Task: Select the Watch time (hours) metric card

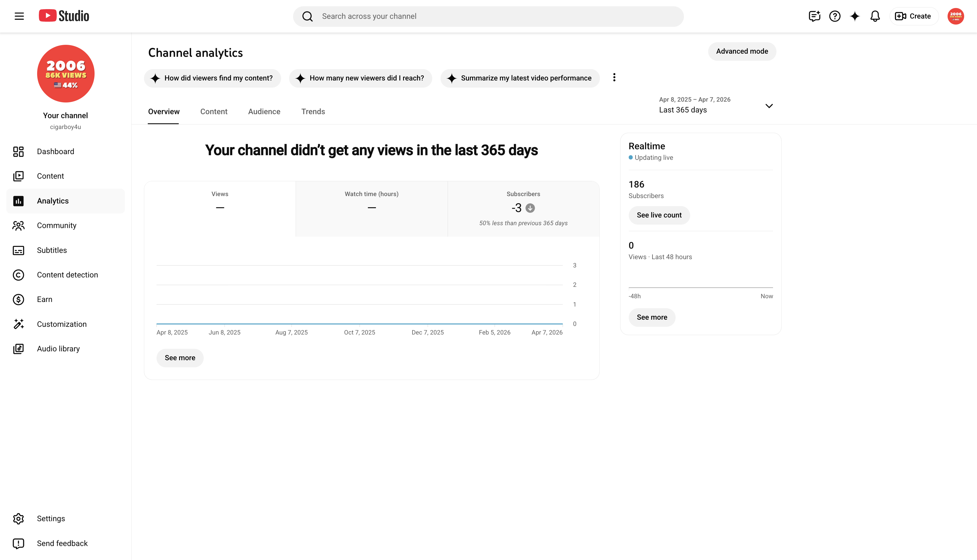Action: click(371, 209)
